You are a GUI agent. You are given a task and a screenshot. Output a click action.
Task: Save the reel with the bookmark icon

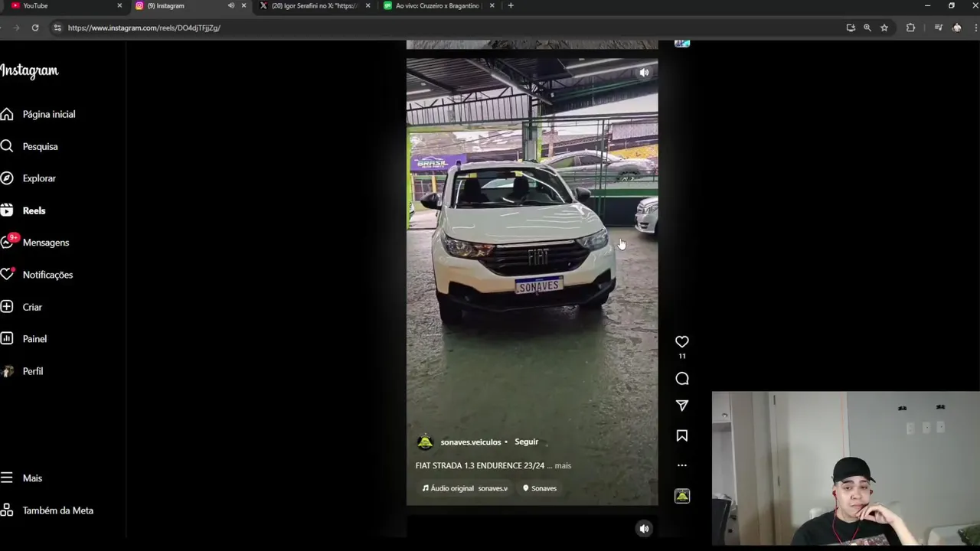pyautogui.click(x=681, y=435)
